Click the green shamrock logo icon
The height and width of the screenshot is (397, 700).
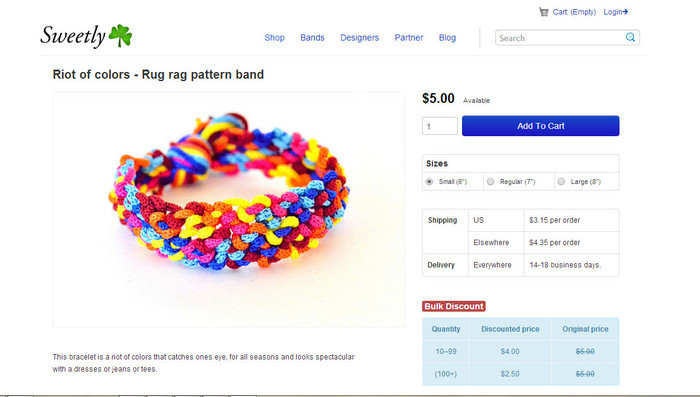click(x=120, y=36)
